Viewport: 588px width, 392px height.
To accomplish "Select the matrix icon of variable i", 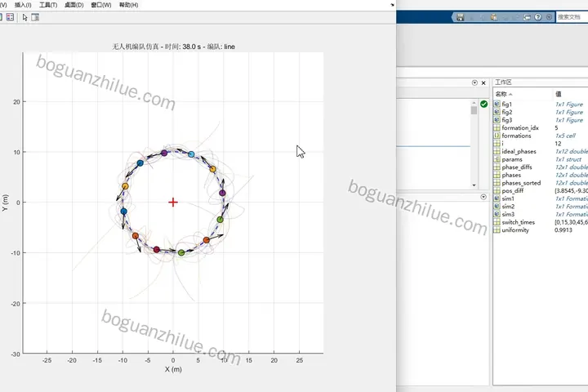I will click(x=497, y=143).
